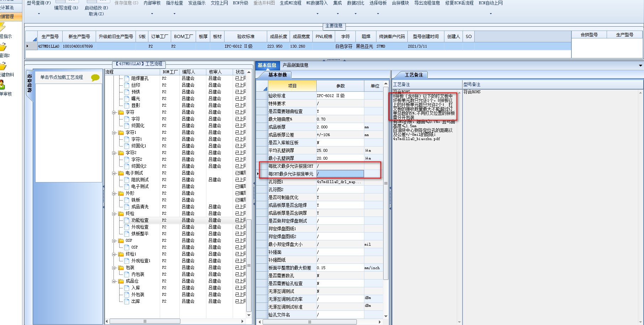Switch to the 基本信息 tab
This screenshot has width=644, height=325.
click(267, 65)
